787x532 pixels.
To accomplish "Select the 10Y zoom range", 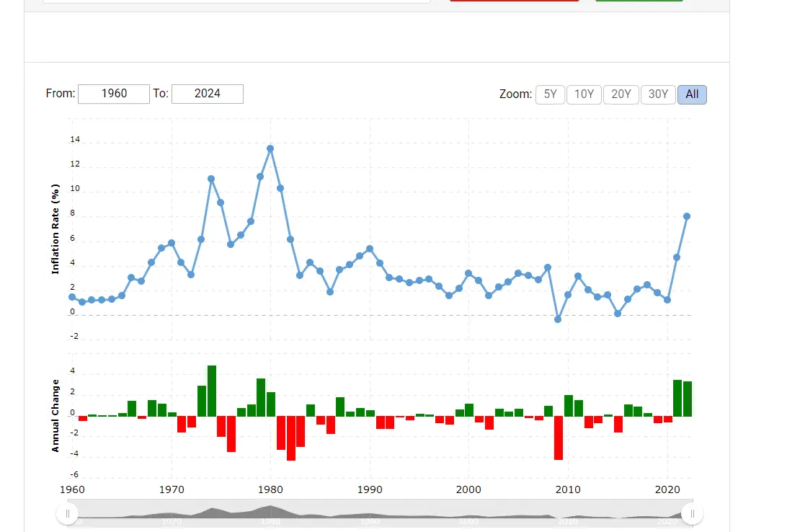I will pyautogui.click(x=584, y=94).
